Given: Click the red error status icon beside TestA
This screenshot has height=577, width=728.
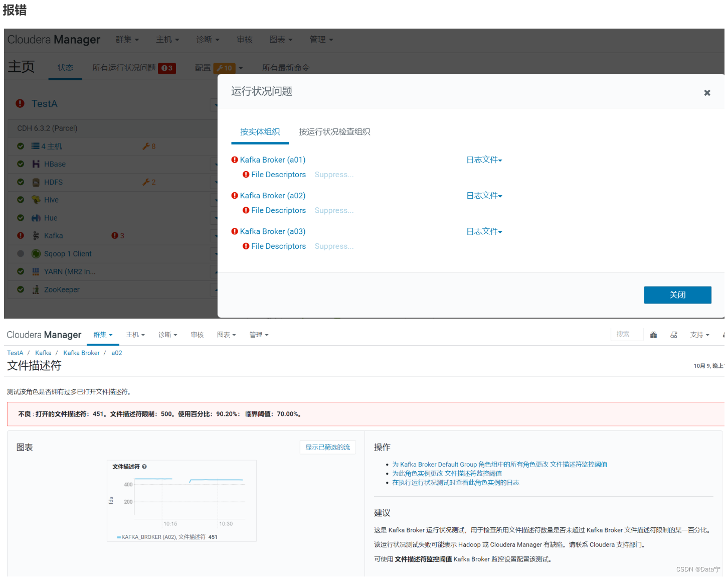Looking at the screenshot, I should [x=20, y=103].
